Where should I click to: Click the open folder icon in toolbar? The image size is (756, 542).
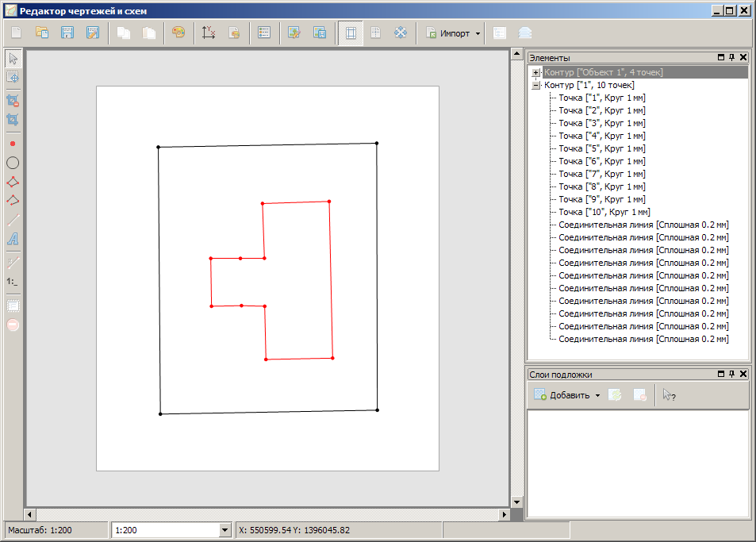(x=42, y=33)
